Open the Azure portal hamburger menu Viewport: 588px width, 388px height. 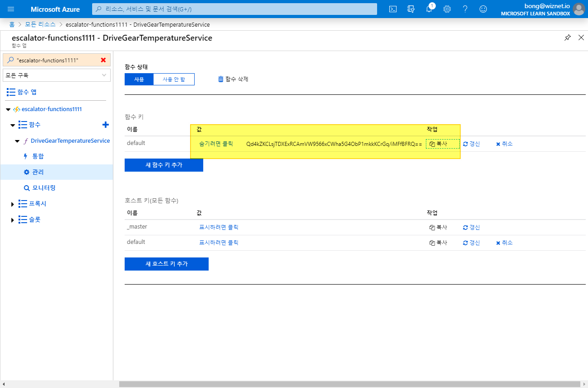click(x=11, y=9)
